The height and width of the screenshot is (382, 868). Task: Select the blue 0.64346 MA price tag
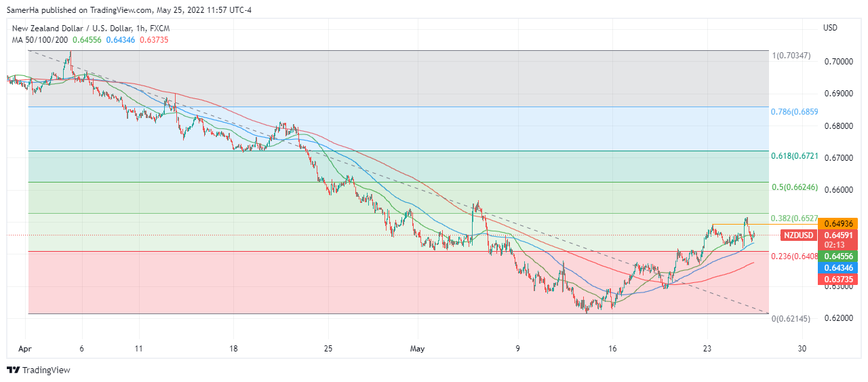pos(839,268)
